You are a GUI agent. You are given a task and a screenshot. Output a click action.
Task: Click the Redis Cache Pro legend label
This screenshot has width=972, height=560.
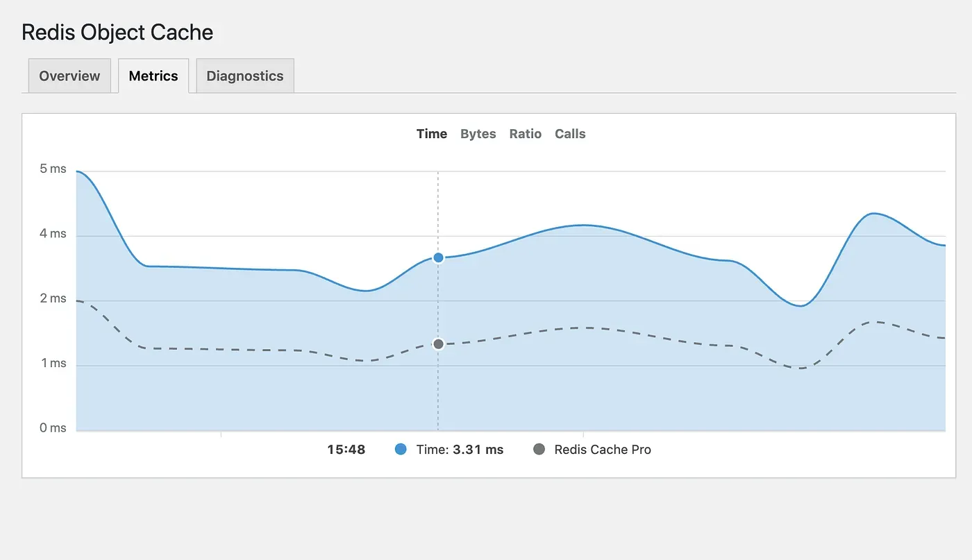tap(601, 449)
